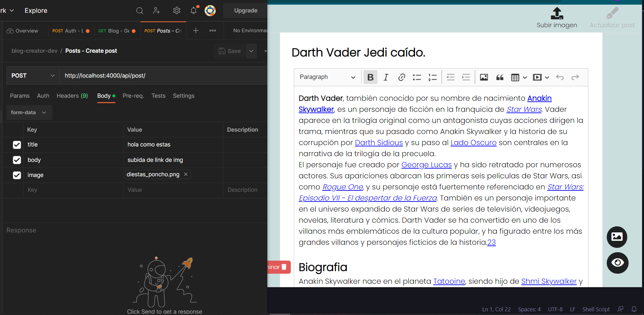Expand the Save options arrow
Screen dimensions: 644x315
(251, 51)
